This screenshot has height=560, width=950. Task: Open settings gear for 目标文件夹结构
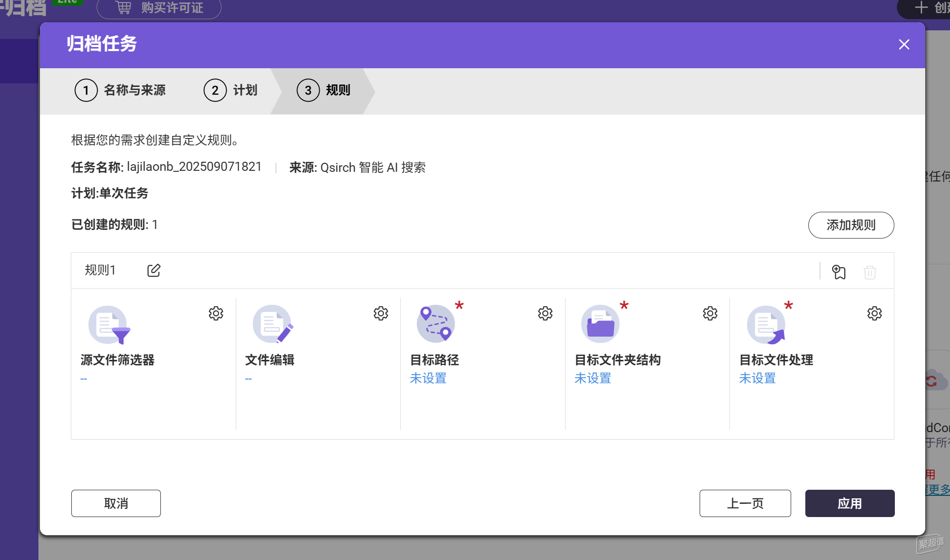pos(710,313)
